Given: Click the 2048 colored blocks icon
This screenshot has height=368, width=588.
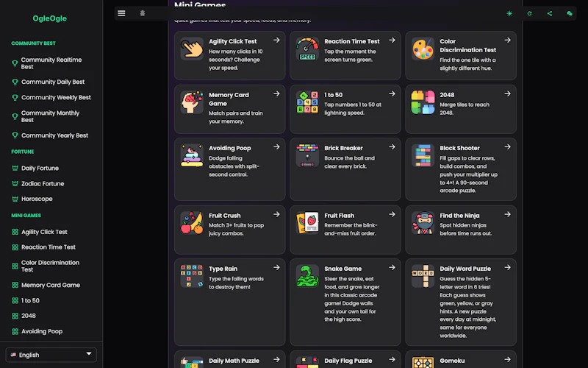Looking at the screenshot, I should pyautogui.click(x=423, y=102).
